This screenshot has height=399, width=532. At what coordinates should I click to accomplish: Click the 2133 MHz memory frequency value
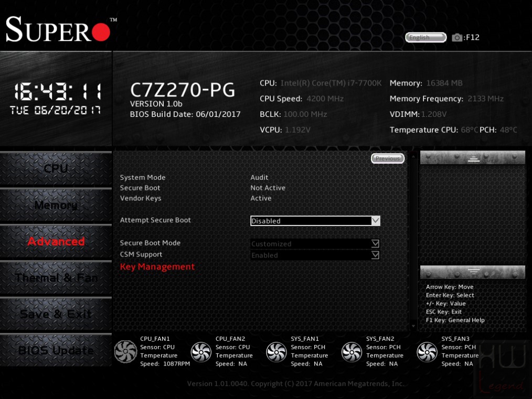point(485,99)
